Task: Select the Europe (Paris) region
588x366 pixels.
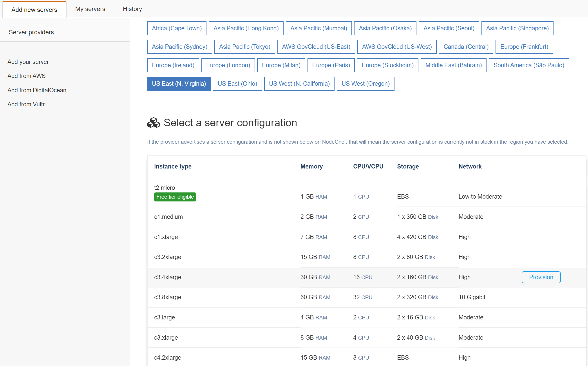Action: [331, 65]
